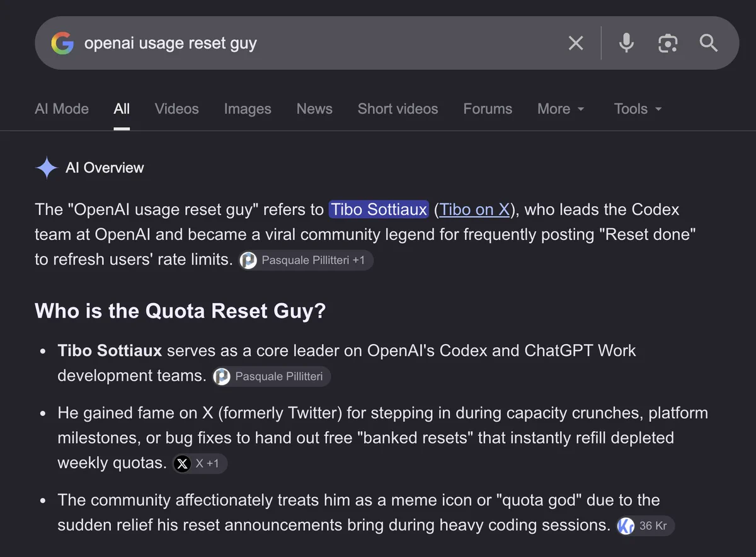Open the Short videos tab
Screen dimensions: 756x557
pos(398,109)
